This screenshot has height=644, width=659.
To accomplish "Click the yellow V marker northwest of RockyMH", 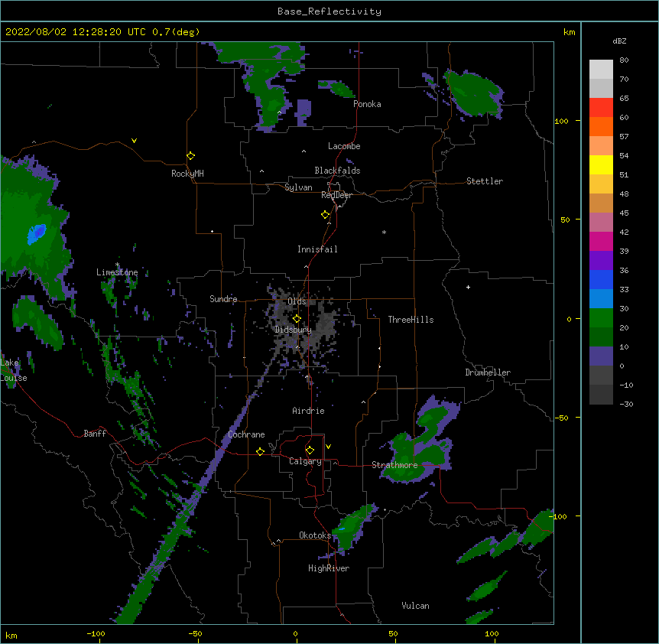I will pos(134,141).
